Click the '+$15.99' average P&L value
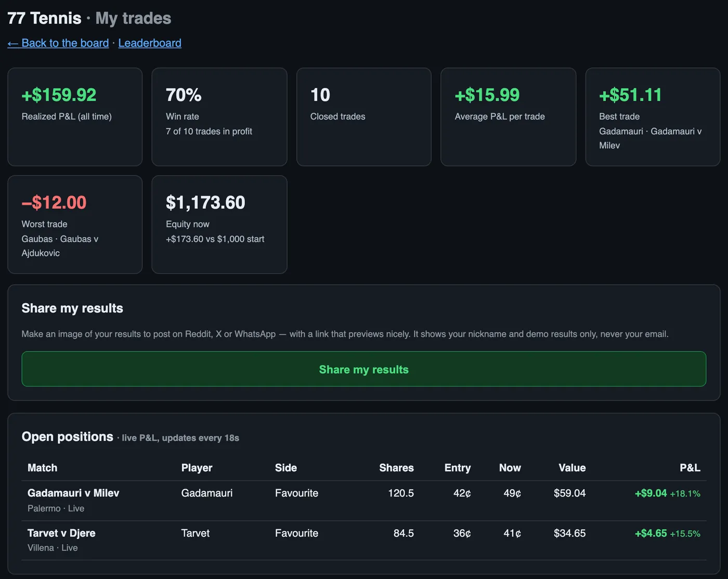Viewport: 728px width, 579px height. [x=487, y=95]
